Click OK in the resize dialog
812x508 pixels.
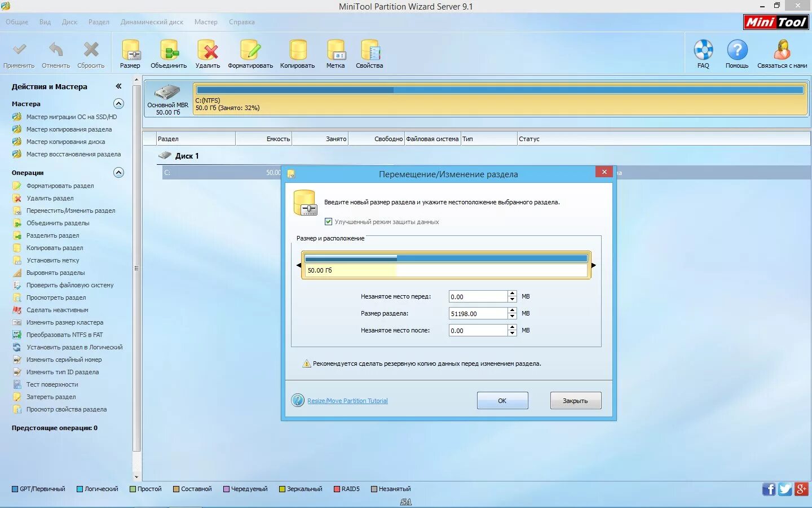click(x=502, y=400)
